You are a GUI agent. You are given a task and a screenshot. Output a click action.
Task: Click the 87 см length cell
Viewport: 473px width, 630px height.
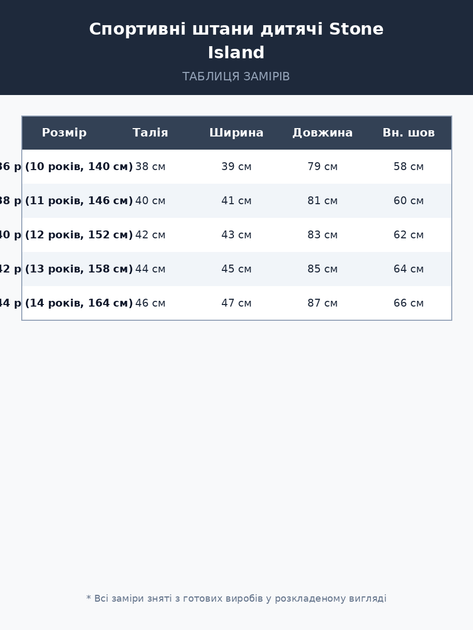coord(322,303)
